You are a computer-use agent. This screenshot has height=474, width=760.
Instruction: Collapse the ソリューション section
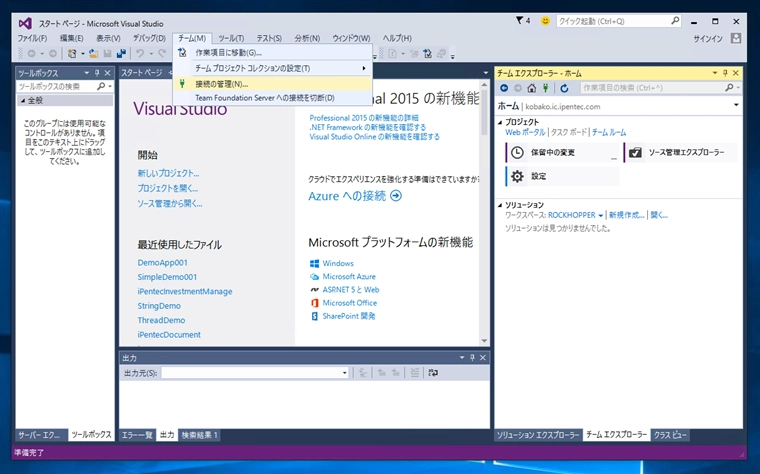pos(500,205)
